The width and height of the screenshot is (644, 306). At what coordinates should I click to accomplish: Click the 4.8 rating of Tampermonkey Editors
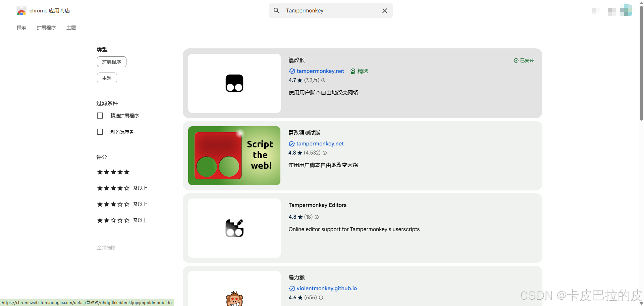point(296,217)
